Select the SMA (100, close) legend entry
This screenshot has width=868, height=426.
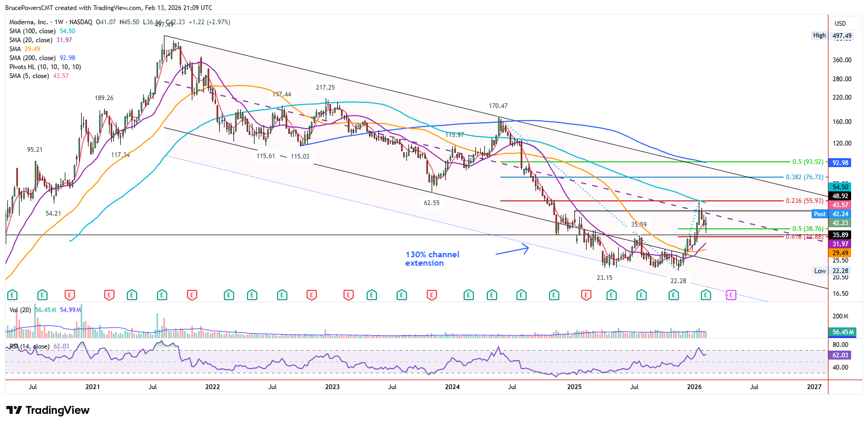[x=42, y=31]
